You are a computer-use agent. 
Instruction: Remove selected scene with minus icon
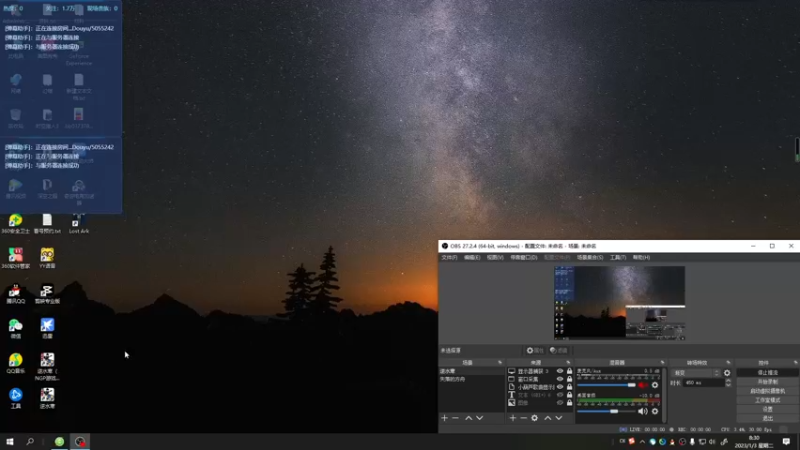click(x=456, y=418)
